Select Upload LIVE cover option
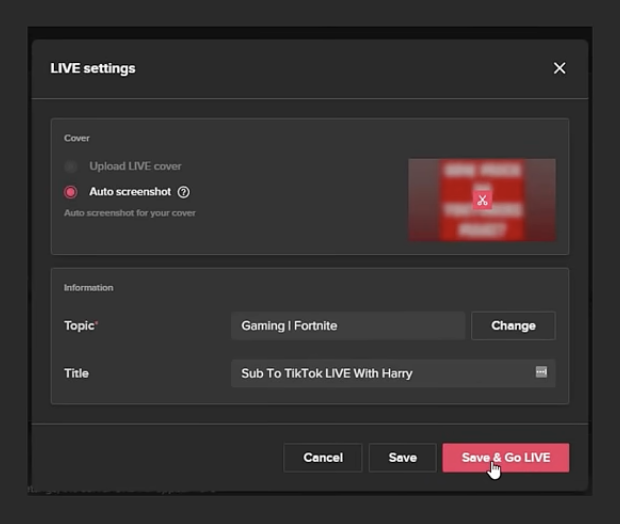620x524 pixels. click(71, 166)
